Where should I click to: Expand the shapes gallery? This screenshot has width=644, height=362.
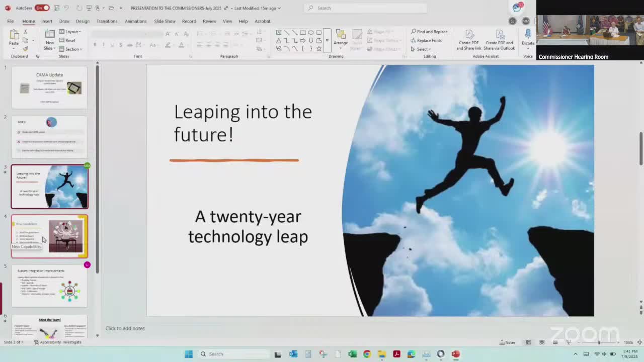[x=327, y=40]
